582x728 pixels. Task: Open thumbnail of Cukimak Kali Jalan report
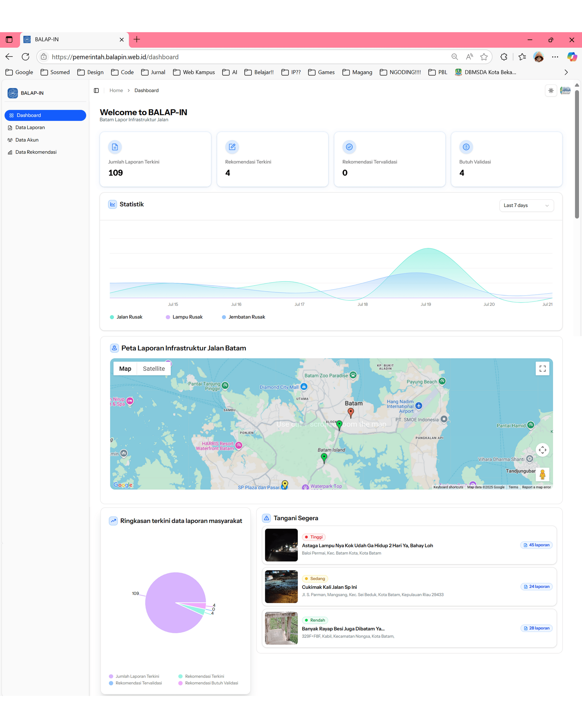281,587
